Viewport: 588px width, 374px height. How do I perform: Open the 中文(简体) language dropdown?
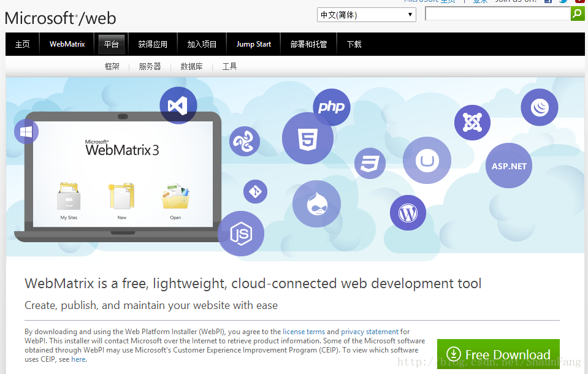coord(367,15)
